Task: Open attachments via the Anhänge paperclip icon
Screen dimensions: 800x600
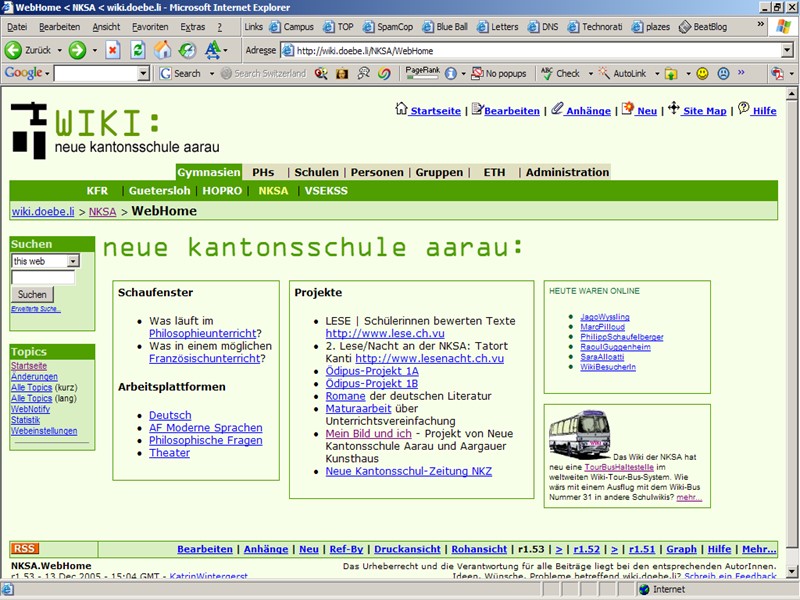Action: click(x=555, y=110)
